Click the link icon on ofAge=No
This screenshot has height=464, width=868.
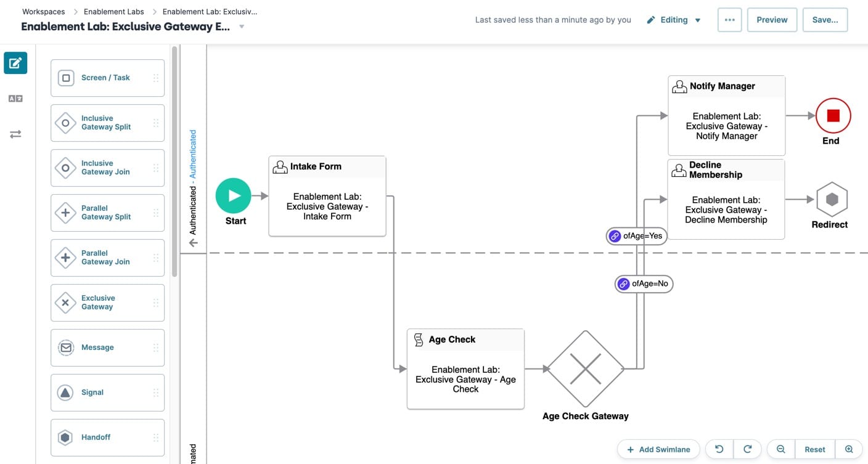pyautogui.click(x=623, y=284)
